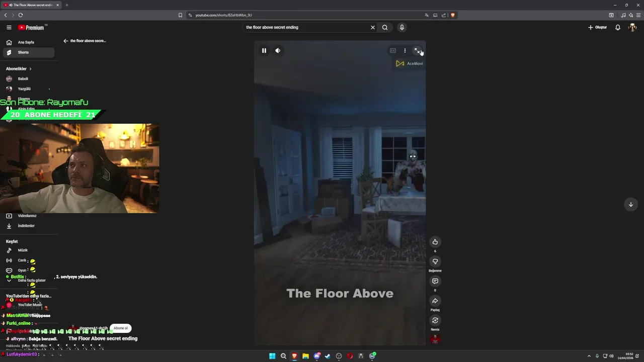
Task: Open Yazgülü channel subscription
Action: (x=29, y=89)
